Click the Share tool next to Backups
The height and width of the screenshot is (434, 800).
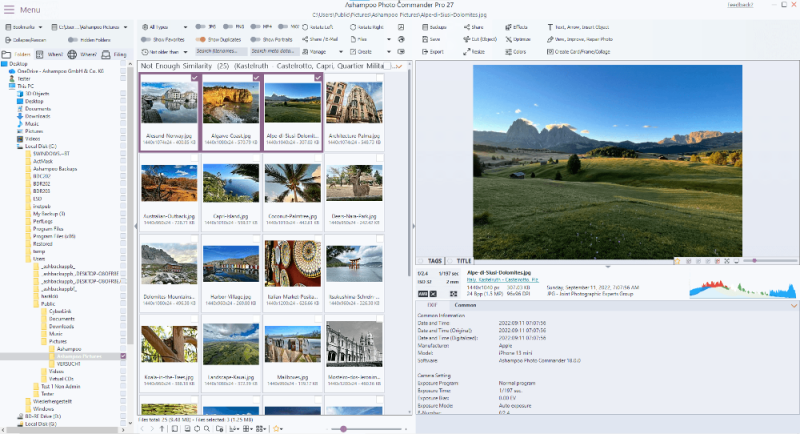coord(473,27)
